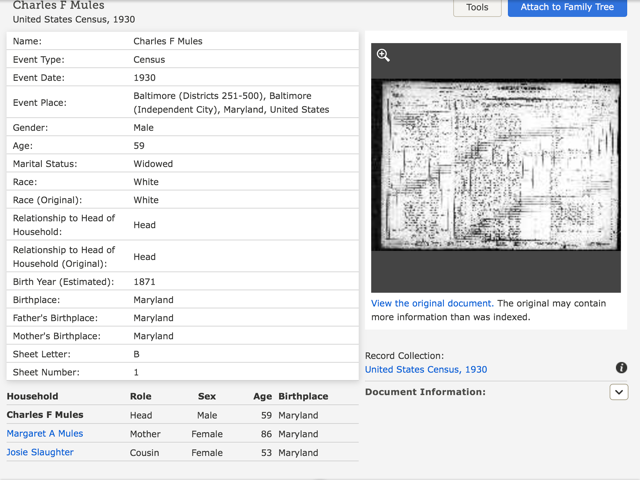The height and width of the screenshot is (480, 640).
Task: Click the census document image thumbnail
Action: point(496,165)
